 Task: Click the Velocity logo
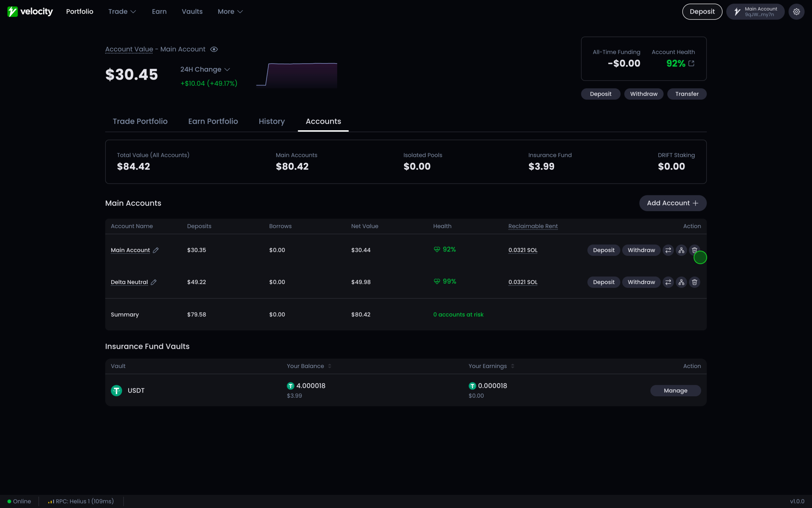pos(30,12)
